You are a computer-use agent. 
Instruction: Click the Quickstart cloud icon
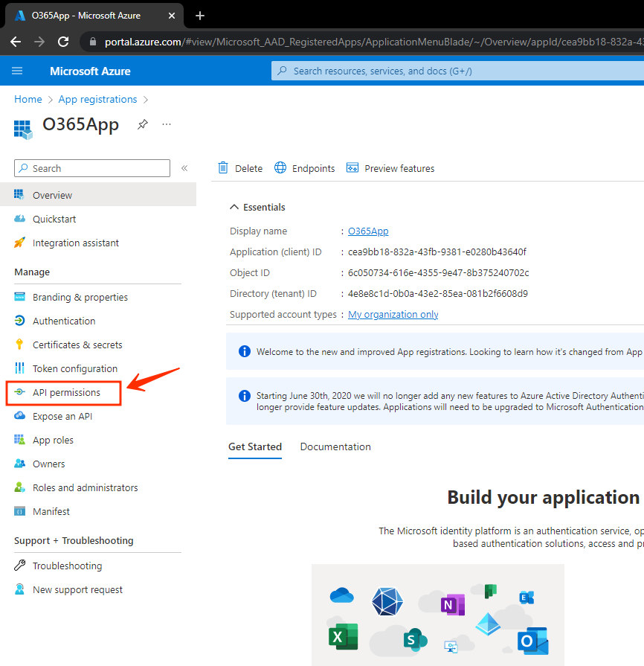[x=19, y=219]
